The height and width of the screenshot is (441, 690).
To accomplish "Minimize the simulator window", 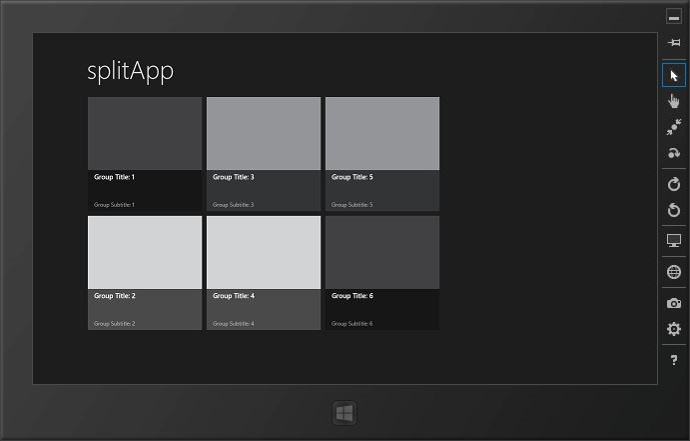I will tap(673, 17).
